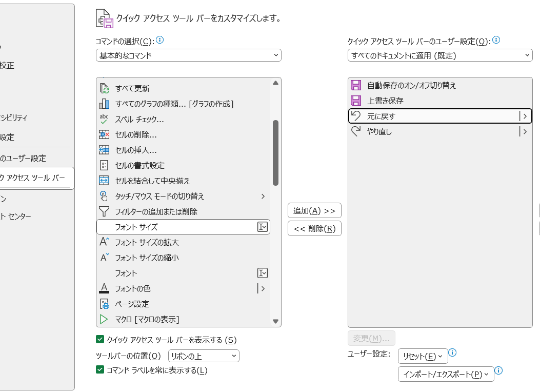Viewport: 540px width, 392px height.
Task: Expand the タッチ/マウス モード submenu arrow
Action: point(263,196)
